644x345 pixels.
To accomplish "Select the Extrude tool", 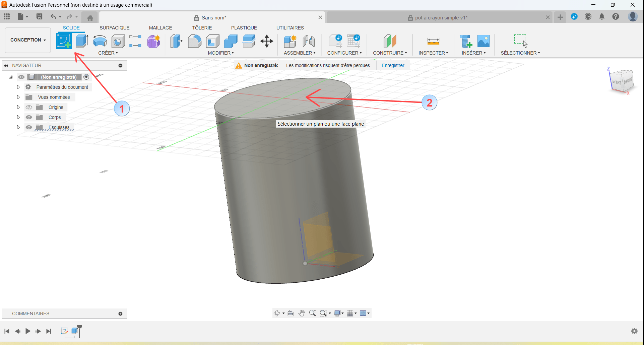I will 82,41.
